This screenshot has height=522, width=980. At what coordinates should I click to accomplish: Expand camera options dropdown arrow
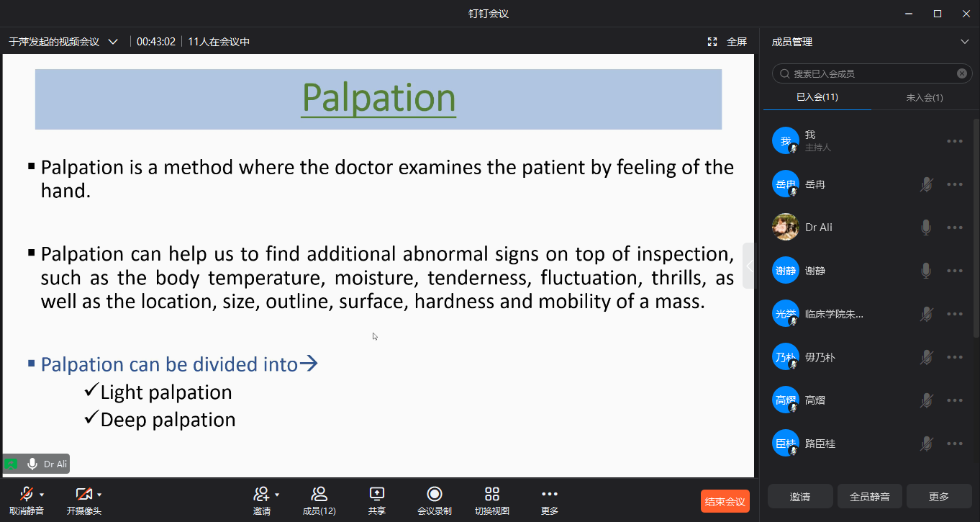pyautogui.click(x=99, y=495)
